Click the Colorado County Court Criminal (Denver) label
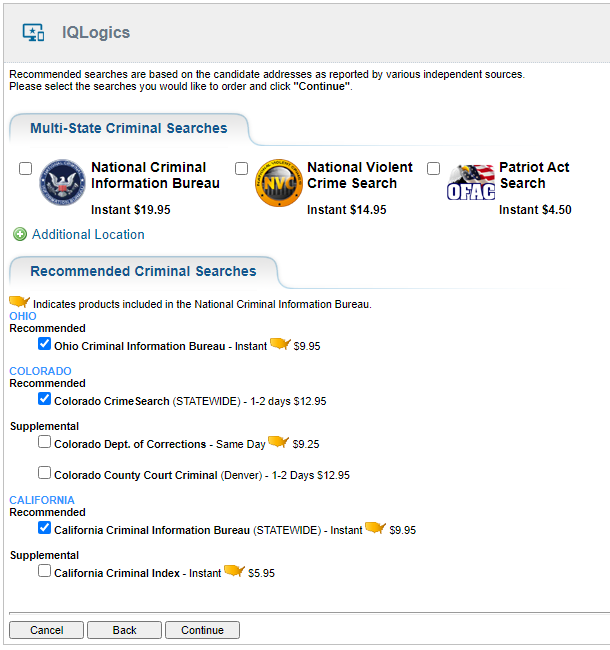Image resolution: width=610 pixels, height=650 pixels. [x=158, y=475]
